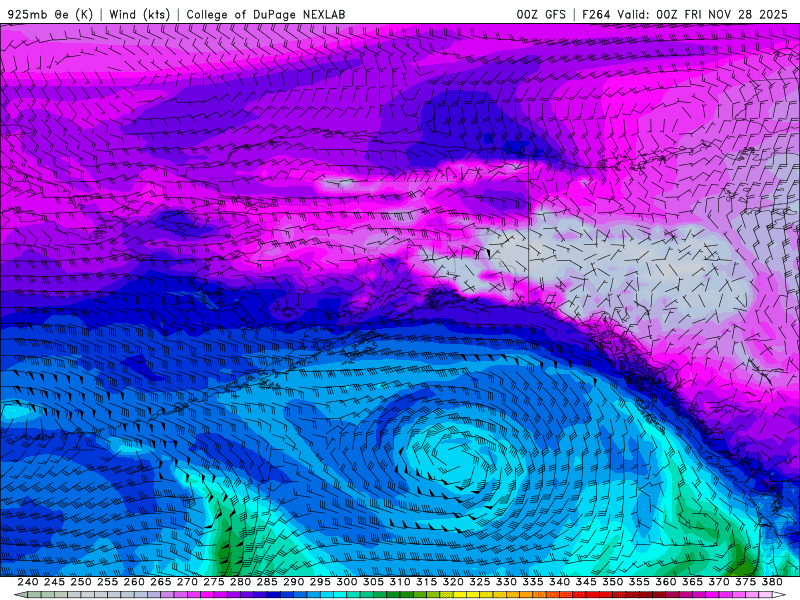
Task: Click the 345 value on the color scale
Action: coord(585,582)
